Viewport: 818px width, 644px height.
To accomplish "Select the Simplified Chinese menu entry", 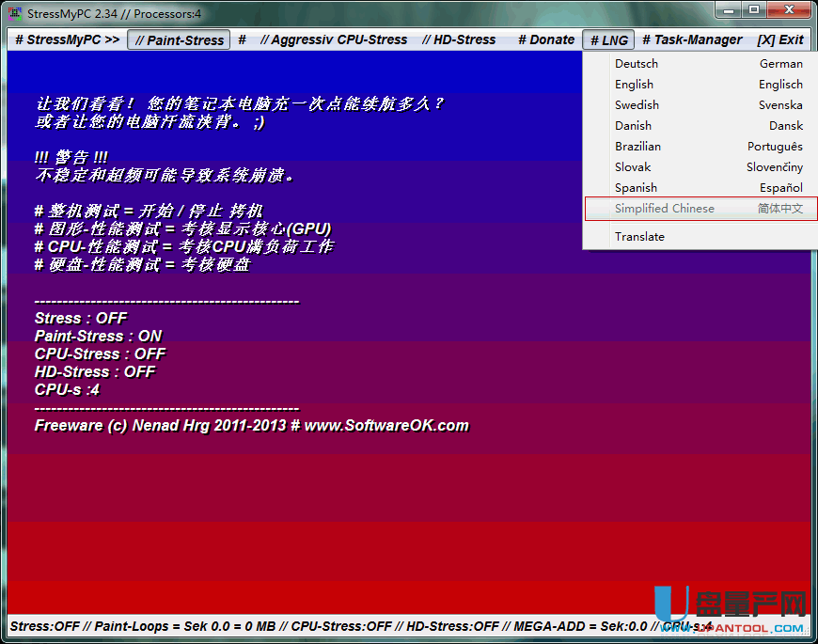I will click(x=664, y=209).
